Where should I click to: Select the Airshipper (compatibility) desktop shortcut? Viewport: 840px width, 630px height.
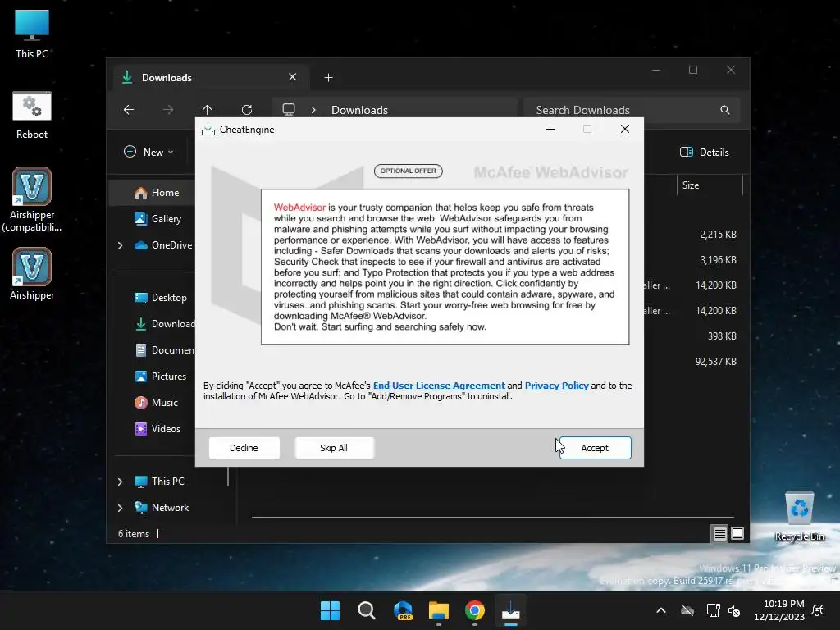pyautogui.click(x=32, y=199)
